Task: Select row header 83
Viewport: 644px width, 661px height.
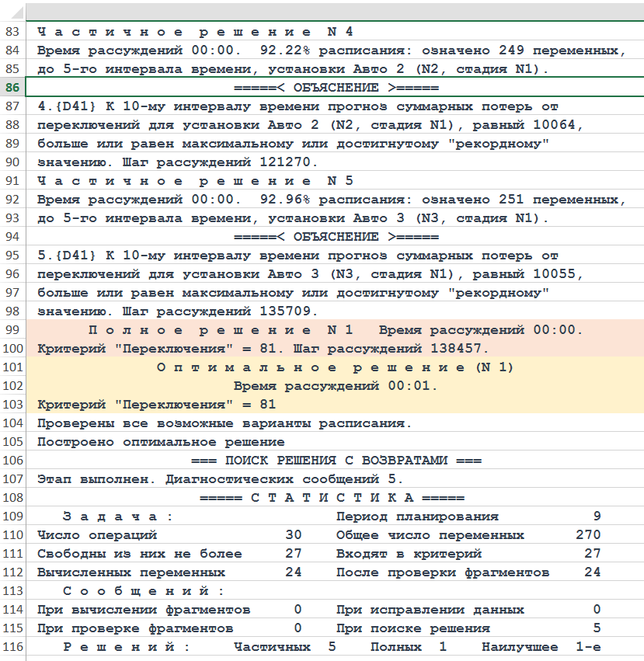Action: 12,32
